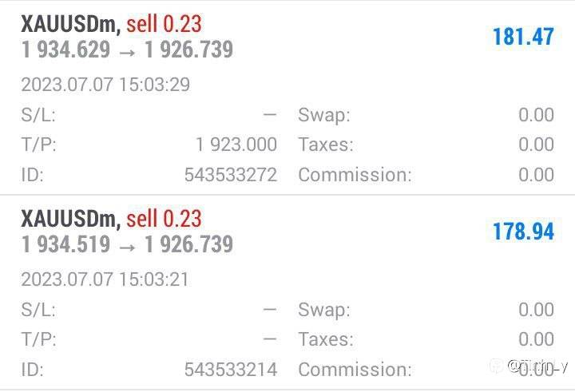Tap the first trade's Commission label
The width and height of the screenshot is (575, 392).
[355, 174]
